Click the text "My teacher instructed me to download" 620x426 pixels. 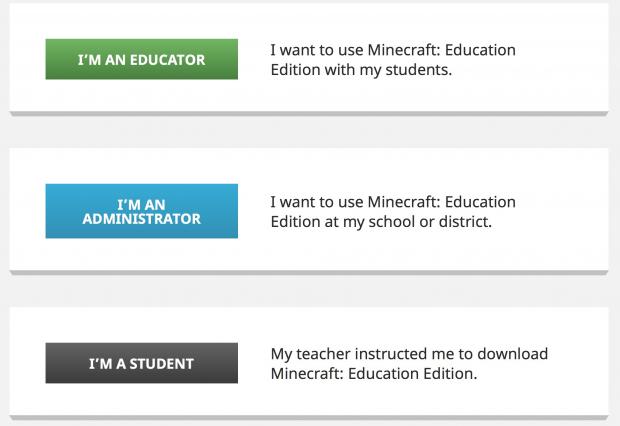point(409,354)
